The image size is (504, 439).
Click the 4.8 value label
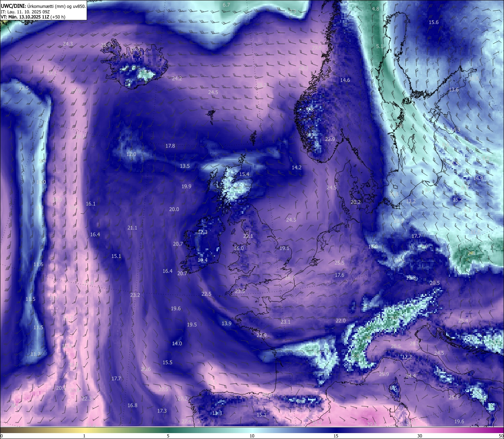pyautogui.click(x=376, y=9)
